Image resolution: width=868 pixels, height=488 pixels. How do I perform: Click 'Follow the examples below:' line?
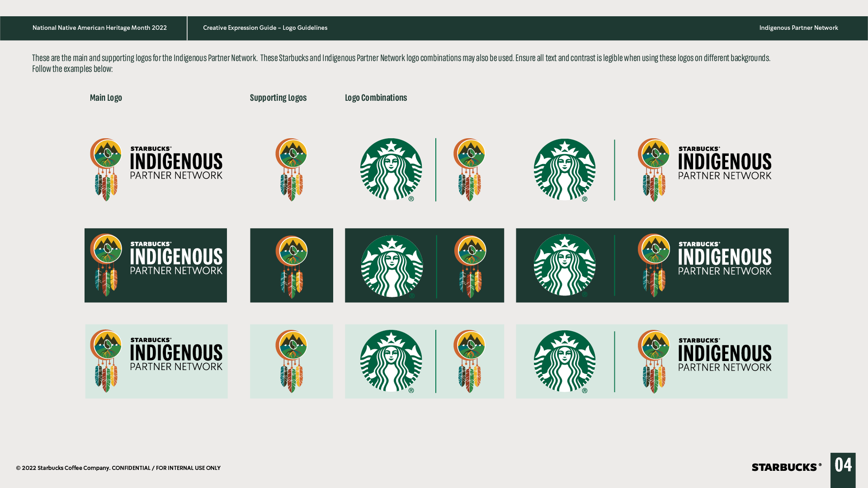coord(72,69)
